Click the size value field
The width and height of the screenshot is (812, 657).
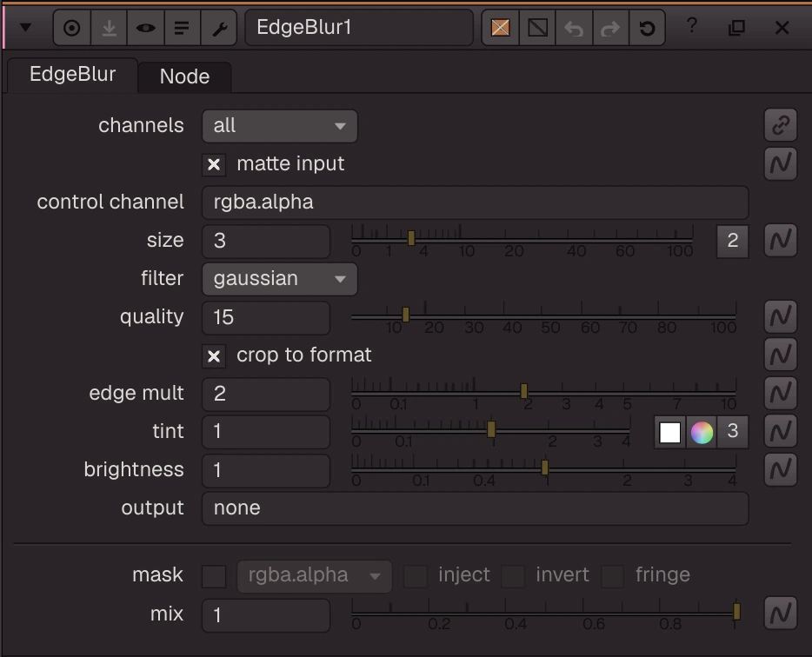click(266, 241)
